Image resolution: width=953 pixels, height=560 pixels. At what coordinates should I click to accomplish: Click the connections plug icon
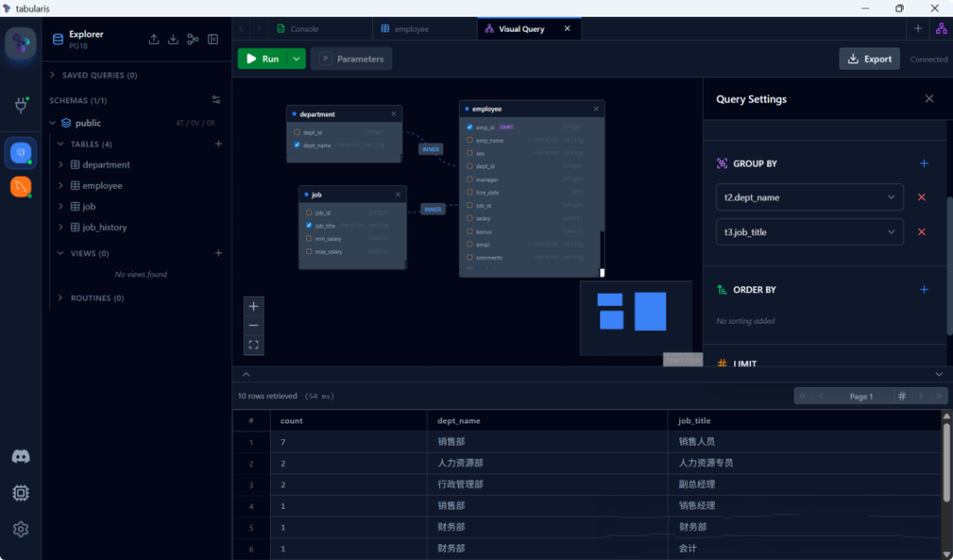pos(20,106)
